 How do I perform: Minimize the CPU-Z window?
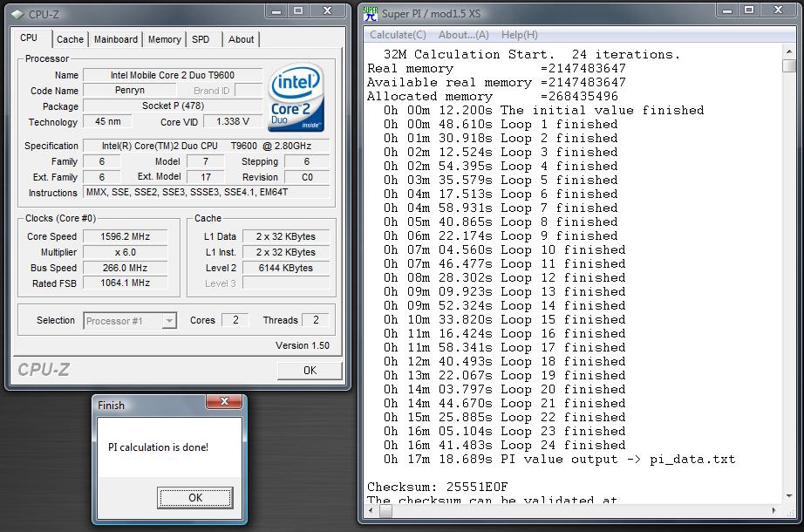pyautogui.click(x=276, y=11)
